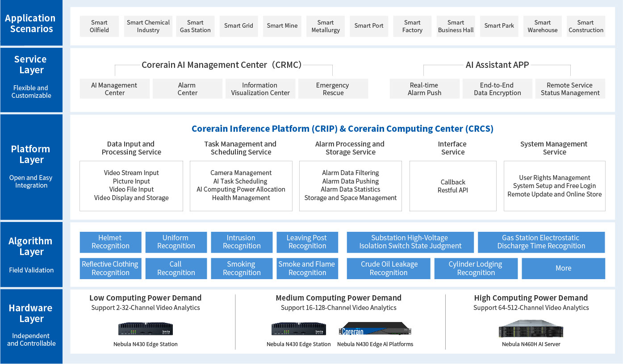This screenshot has height=364, width=623.
Task: Select Crude Oil Leakage Recognition tile
Action: [389, 268]
